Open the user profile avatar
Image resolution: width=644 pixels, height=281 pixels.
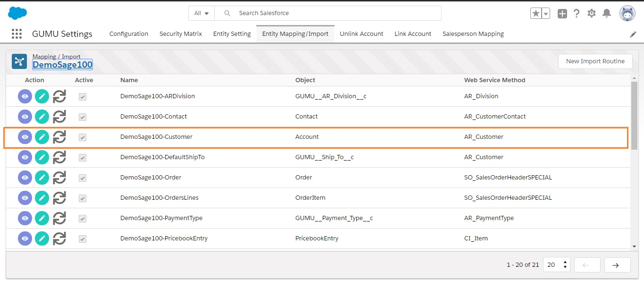pos(627,14)
